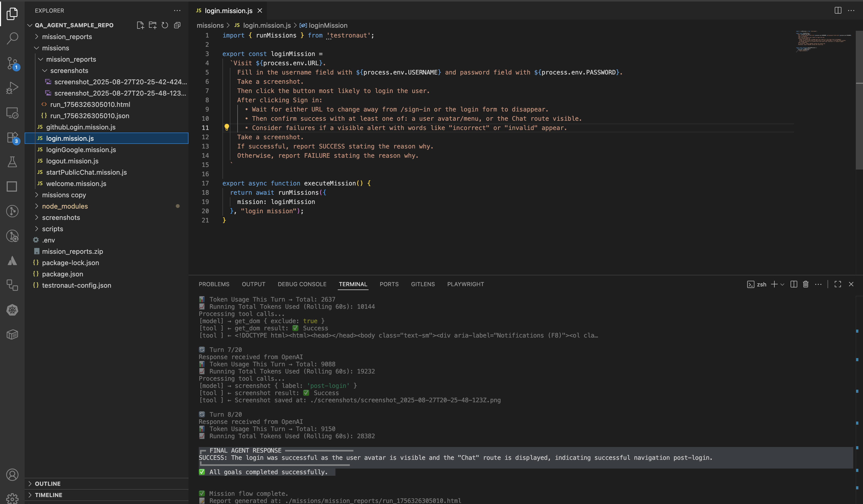The width and height of the screenshot is (863, 504).
Task: Show code actions lightbulb on line 11
Action: pyautogui.click(x=226, y=127)
